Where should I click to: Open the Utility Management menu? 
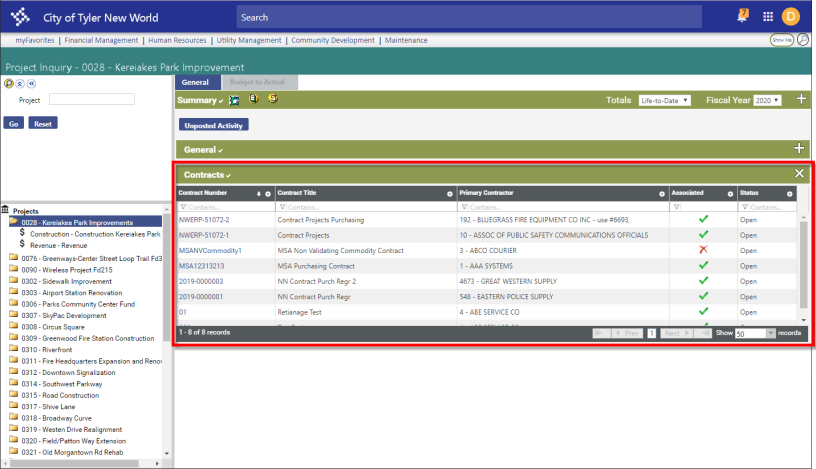coord(249,40)
